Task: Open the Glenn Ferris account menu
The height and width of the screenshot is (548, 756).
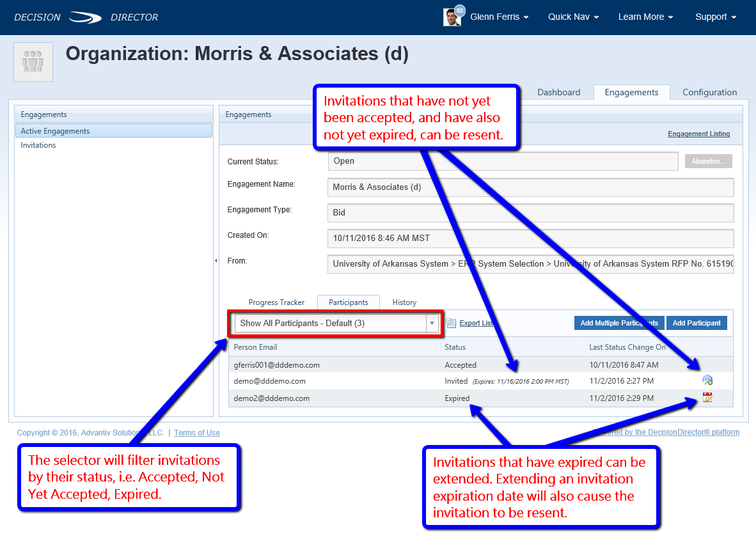Action: 500,17
